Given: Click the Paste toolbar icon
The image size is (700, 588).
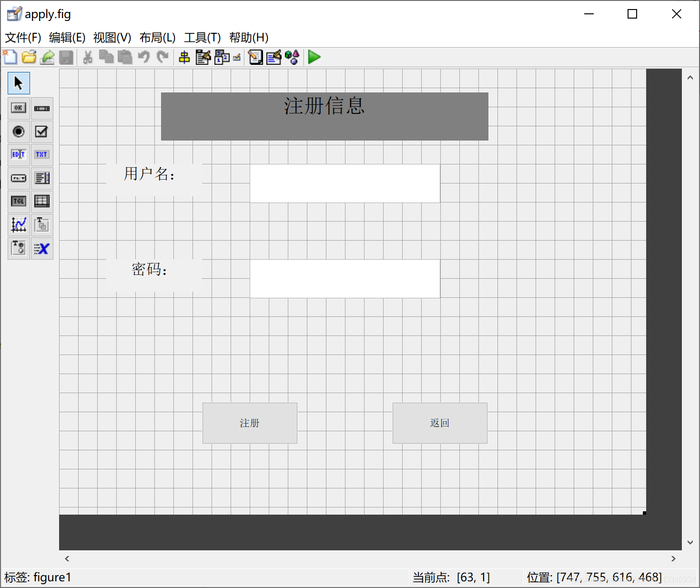Looking at the screenshot, I should coord(125,57).
